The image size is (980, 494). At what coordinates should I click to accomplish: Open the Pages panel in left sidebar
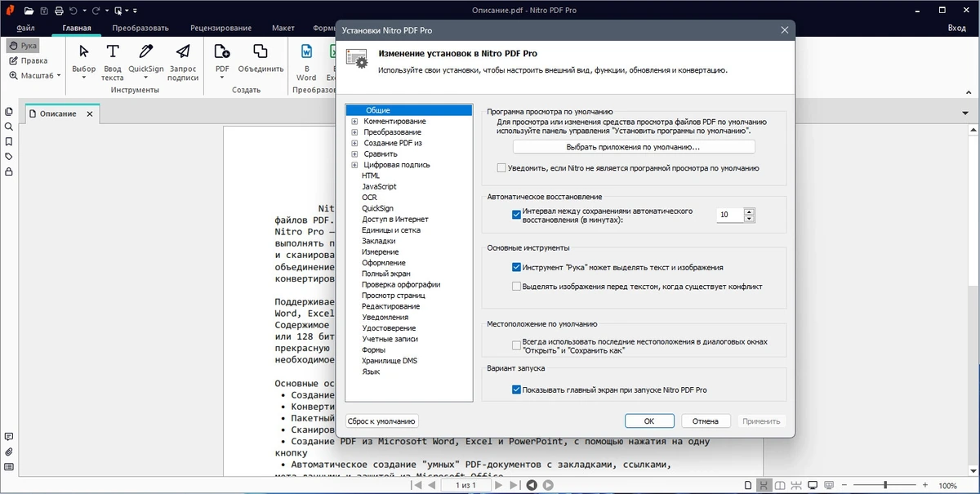pyautogui.click(x=9, y=112)
